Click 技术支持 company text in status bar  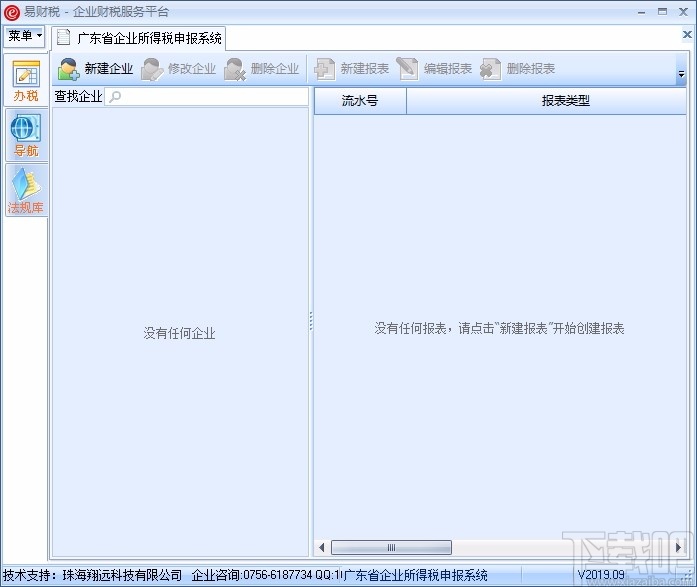coord(92,575)
